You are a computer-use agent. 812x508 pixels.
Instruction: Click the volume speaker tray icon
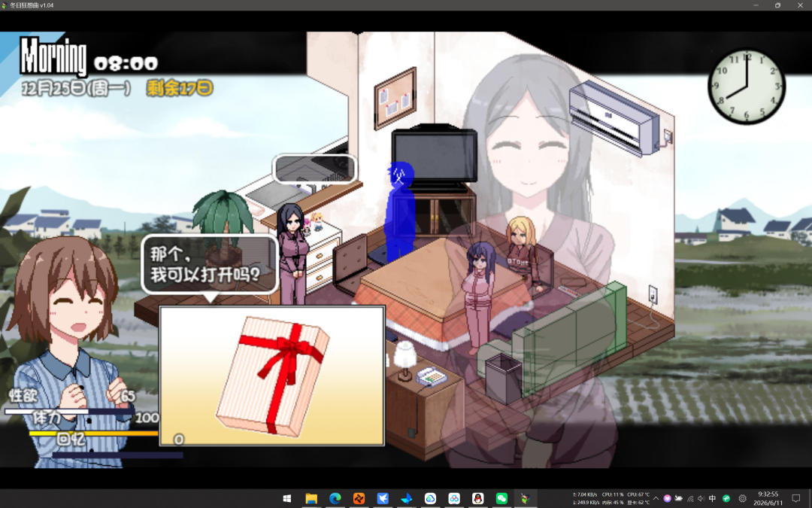(701, 499)
